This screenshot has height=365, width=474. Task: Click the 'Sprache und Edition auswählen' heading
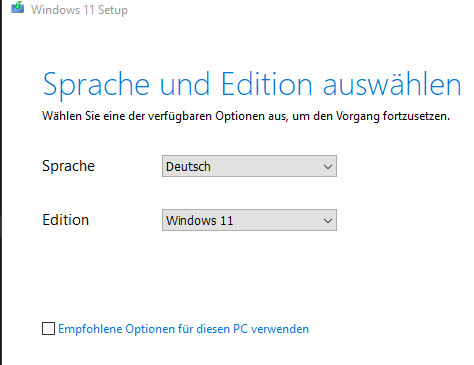pyautogui.click(x=252, y=85)
